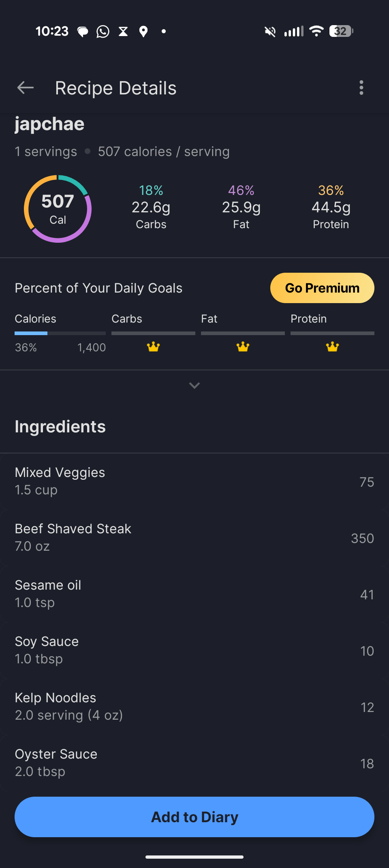Tap the 22.6g Carbs macro value

click(x=151, y=207)
